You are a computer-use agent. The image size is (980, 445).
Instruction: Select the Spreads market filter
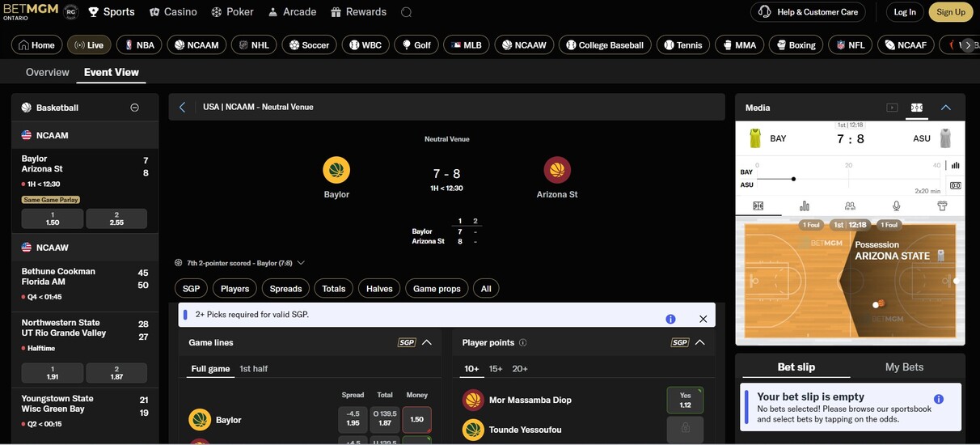point(285,288)
